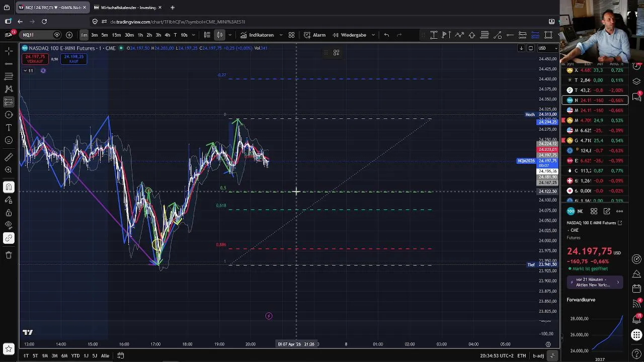Screen dimensions: 644x362
Task: Open a new browser tab
Action: (x=172, y=8)
